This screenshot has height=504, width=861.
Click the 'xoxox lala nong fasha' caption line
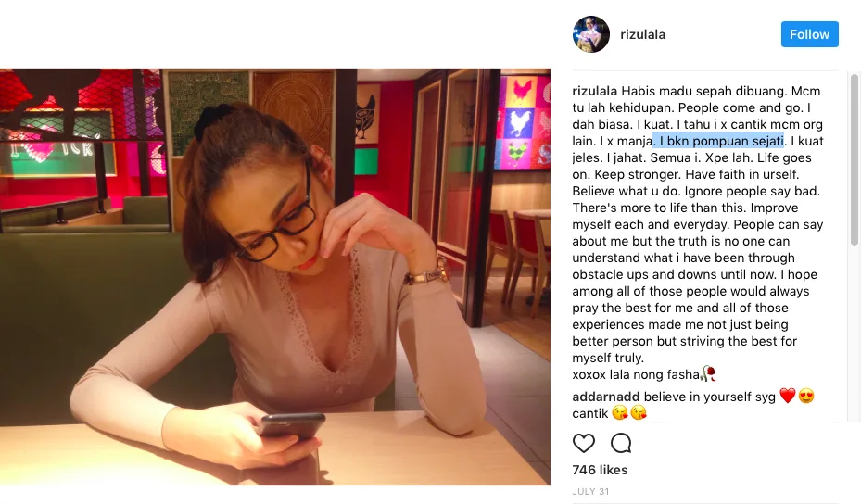click(636, 374)
